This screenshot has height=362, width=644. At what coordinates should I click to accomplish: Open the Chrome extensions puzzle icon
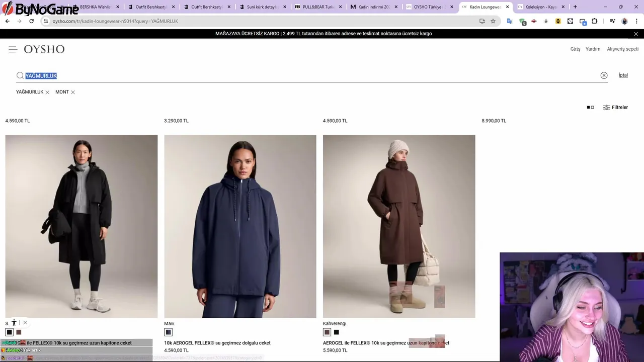(595, 21)
